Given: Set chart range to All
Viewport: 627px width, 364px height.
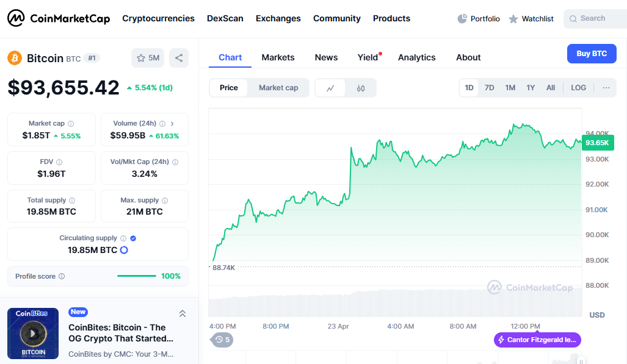Looking at the screenshot, I should [x=551, y=88].
